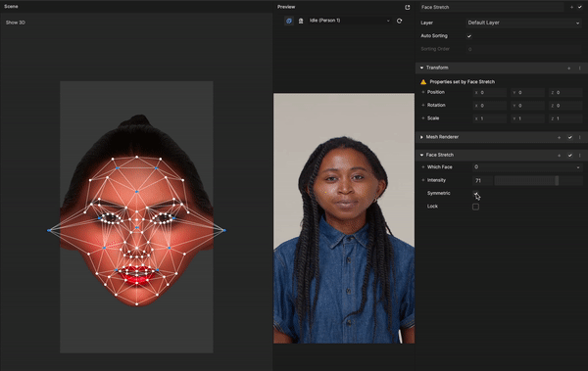588x371 pixels.
Task: Open the Idle (Person 1) preview dropdown
Action: coord(349,21)
